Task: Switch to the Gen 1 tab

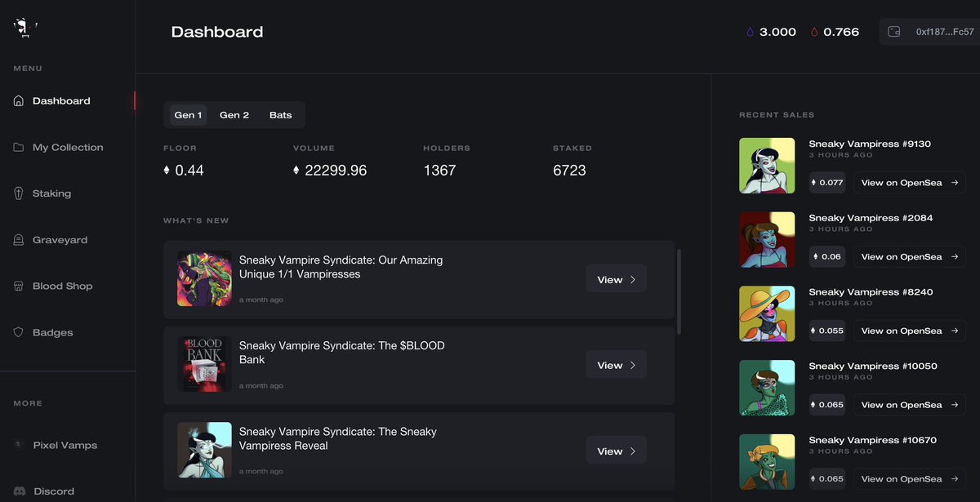Action: pyautogui.click(x=188, y=115)
